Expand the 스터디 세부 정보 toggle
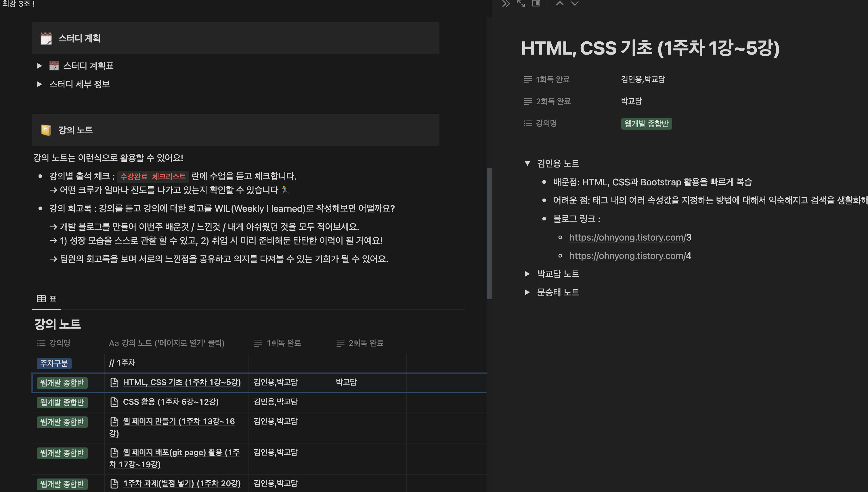Viewport: 868px width, 492px height. [x=39, y=84]
